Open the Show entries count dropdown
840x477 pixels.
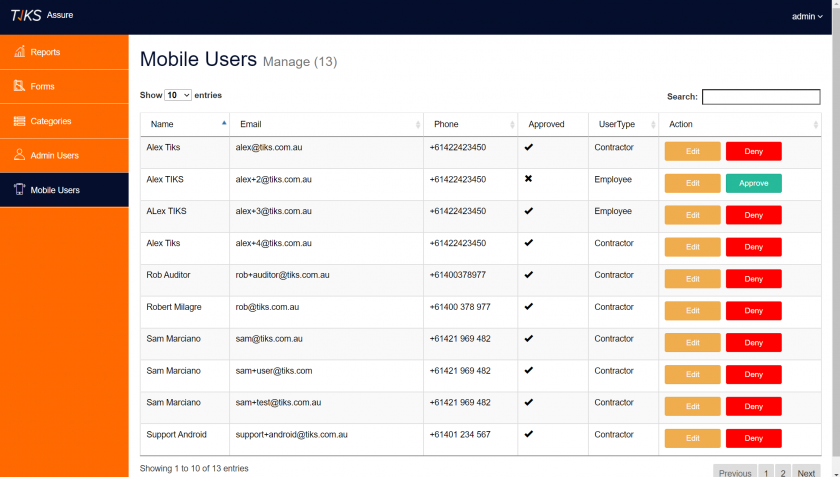[x=178, y=95]
